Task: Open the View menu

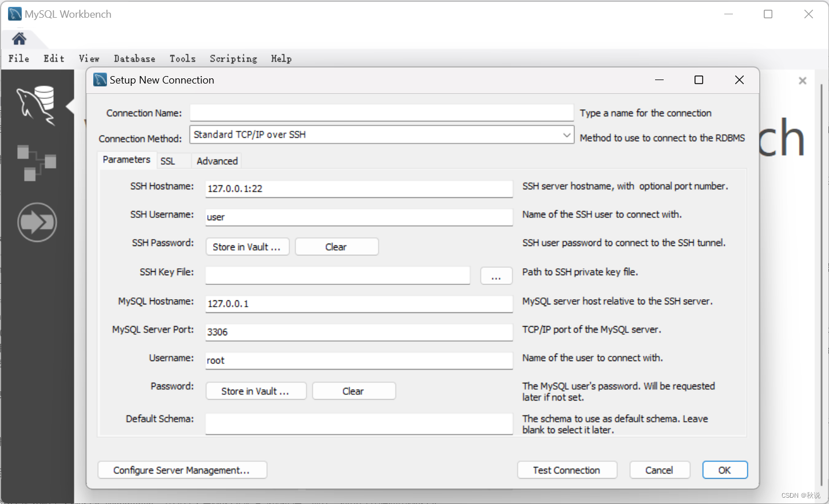Action: [x=89, y=58]
